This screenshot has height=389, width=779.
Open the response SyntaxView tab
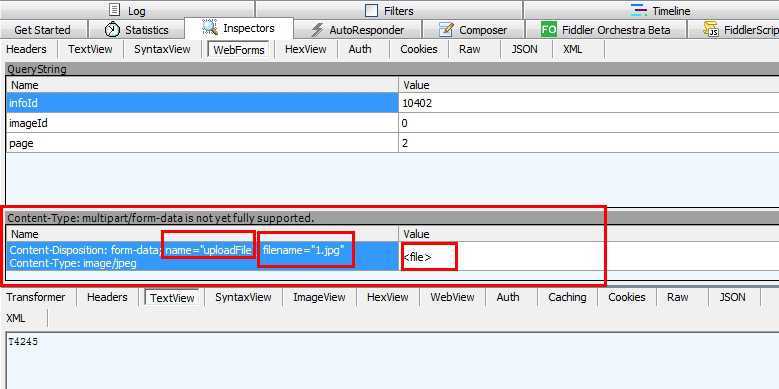[243, 297]
